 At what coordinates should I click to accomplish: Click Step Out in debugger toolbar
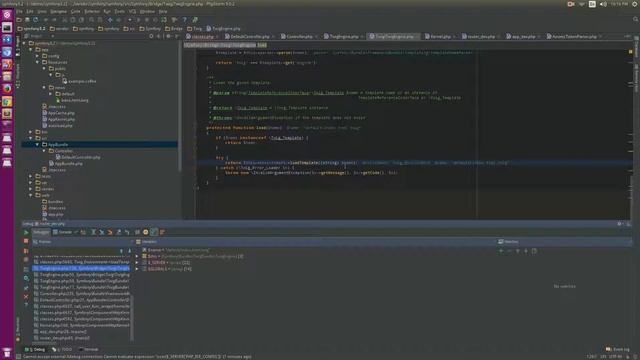pos(118,232)
